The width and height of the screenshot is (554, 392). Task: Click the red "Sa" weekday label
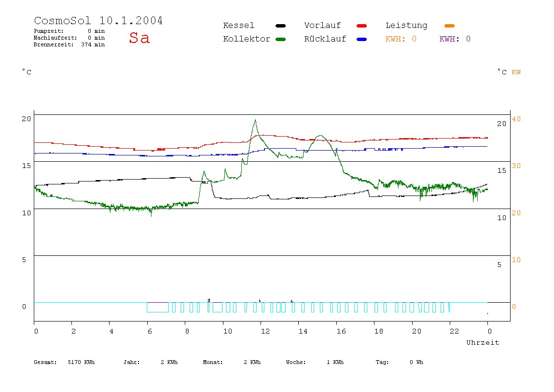(x=139, y=38)
